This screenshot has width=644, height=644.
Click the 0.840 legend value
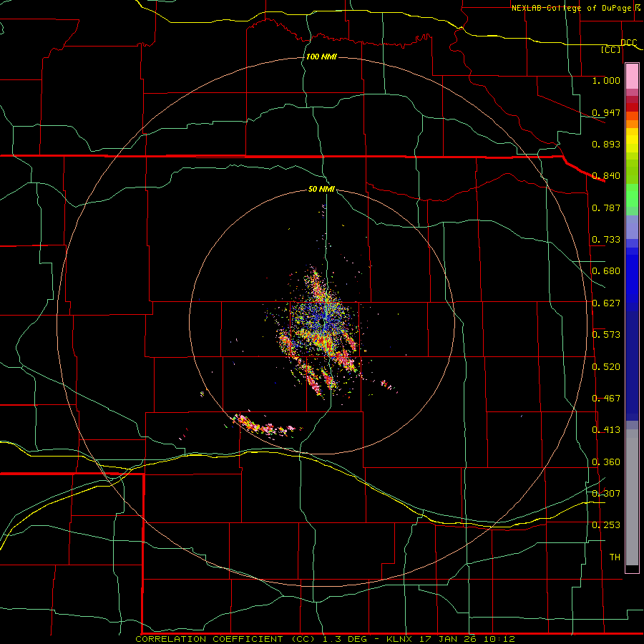click(x=606, y=176)
